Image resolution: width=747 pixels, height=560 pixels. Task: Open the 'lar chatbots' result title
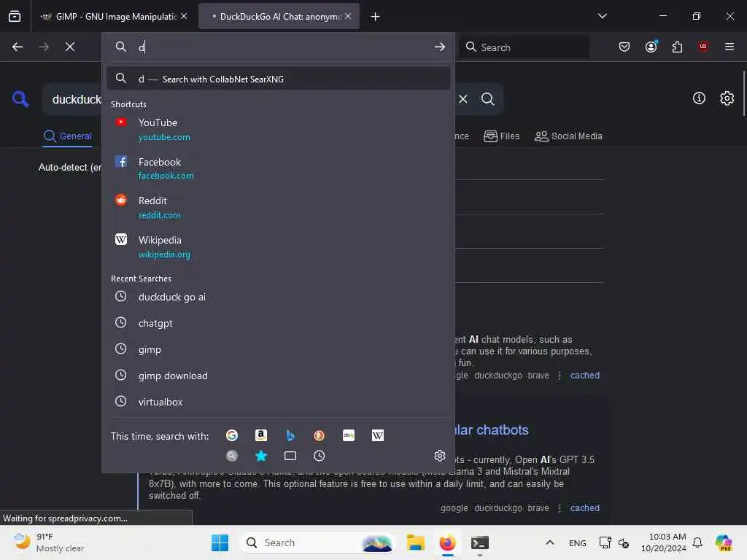tap(491, 429)
